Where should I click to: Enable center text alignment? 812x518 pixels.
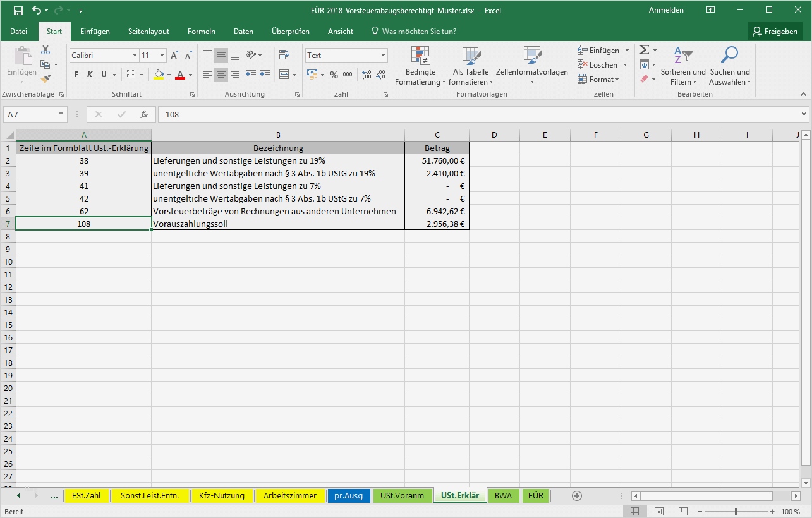[x=221, y=75]
